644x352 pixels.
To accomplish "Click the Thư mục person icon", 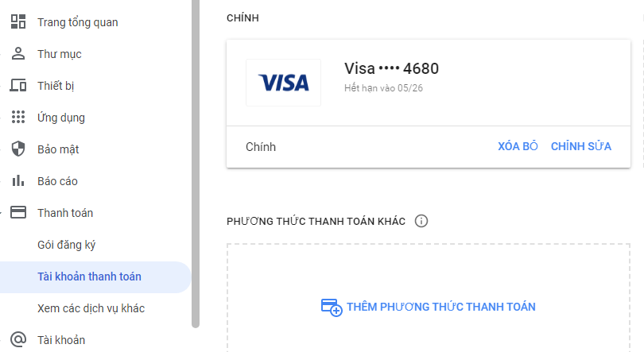I will (x=17, y=54).
